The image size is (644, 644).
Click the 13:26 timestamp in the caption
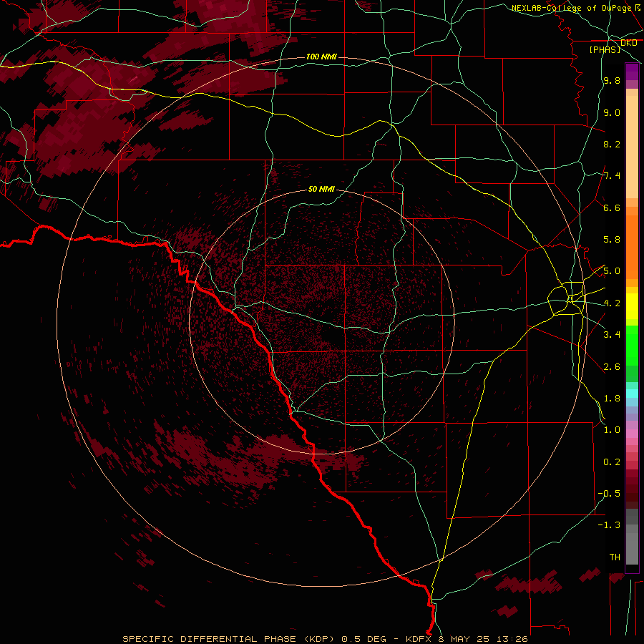pyautogui.click(x=512, y=639)
